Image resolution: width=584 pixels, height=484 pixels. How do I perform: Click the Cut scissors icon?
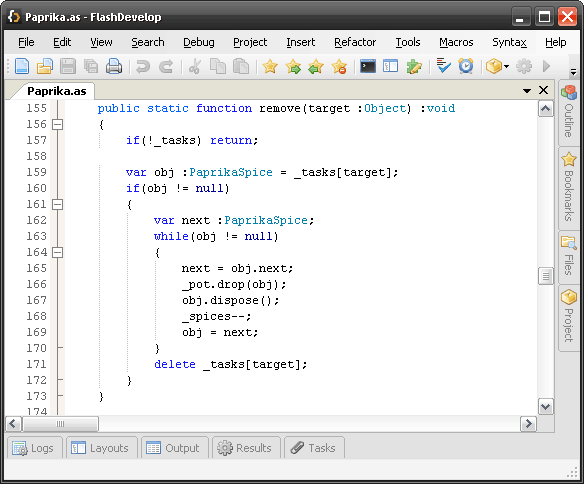point(195,67)
